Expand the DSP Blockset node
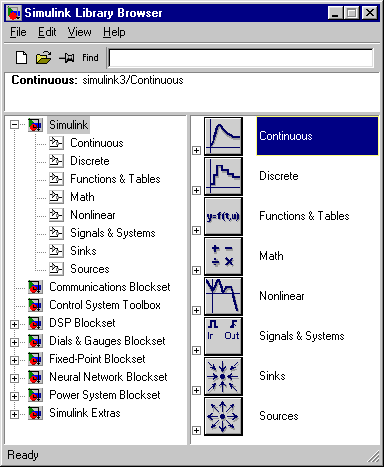 (x=14, y=324)
